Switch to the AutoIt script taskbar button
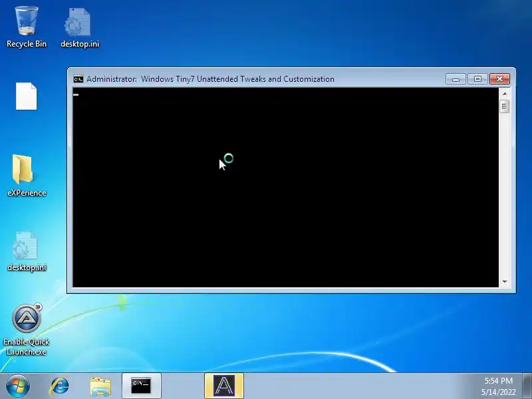Viewport: 532px width, 399px height. point(224,386)
